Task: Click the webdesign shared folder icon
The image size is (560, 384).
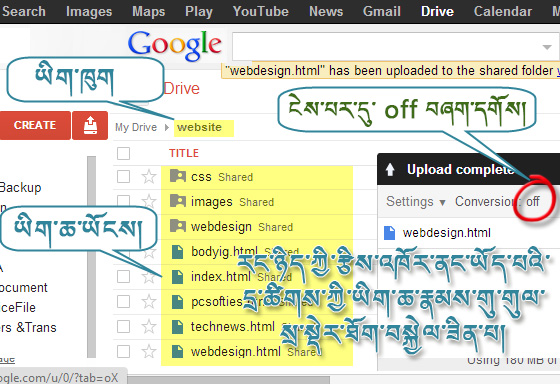Action: click(x=178, y=226)
